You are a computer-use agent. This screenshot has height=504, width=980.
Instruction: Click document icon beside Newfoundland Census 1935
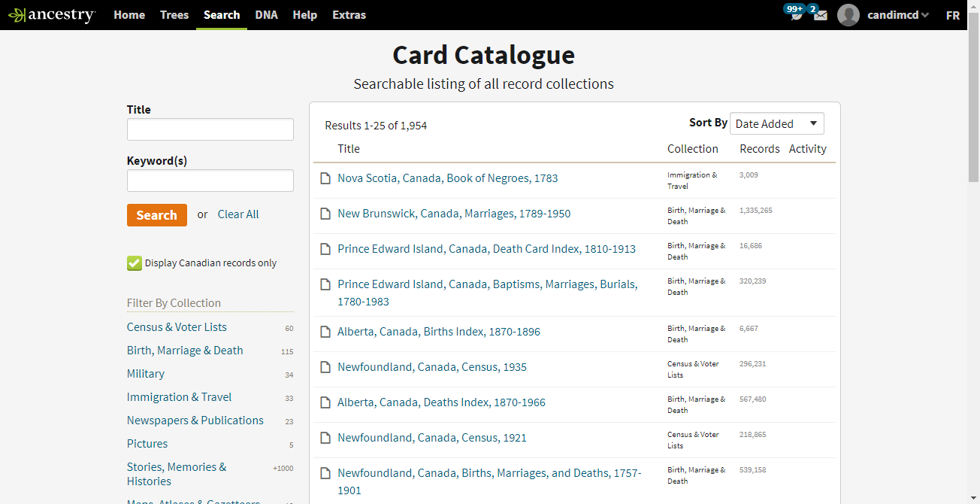click(325, 368)
